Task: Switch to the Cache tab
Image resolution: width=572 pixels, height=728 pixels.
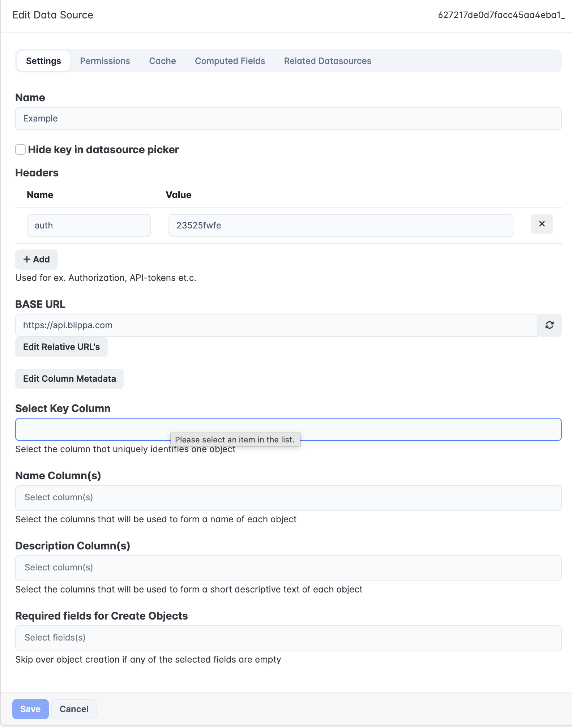Action: click(162, 61)
